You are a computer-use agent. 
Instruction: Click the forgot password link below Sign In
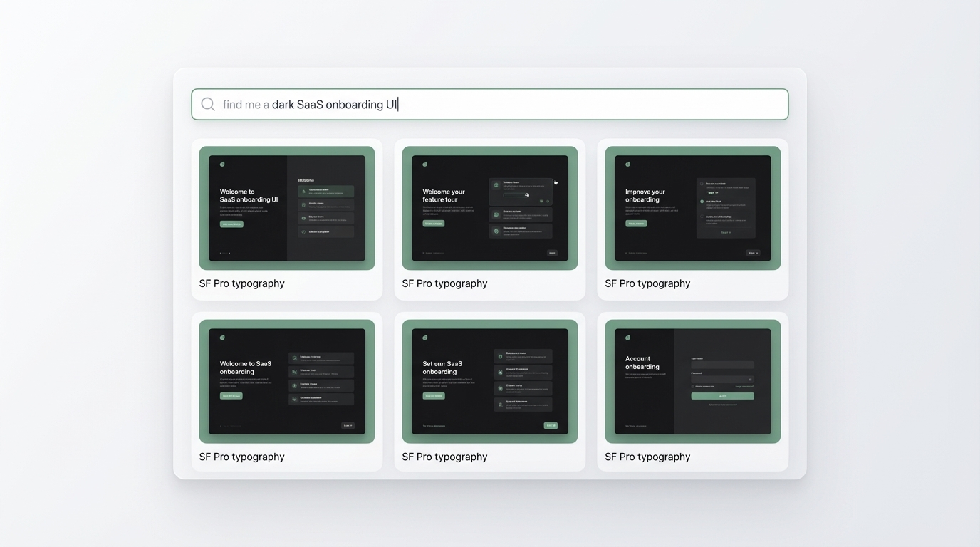(x=722, y=404)
